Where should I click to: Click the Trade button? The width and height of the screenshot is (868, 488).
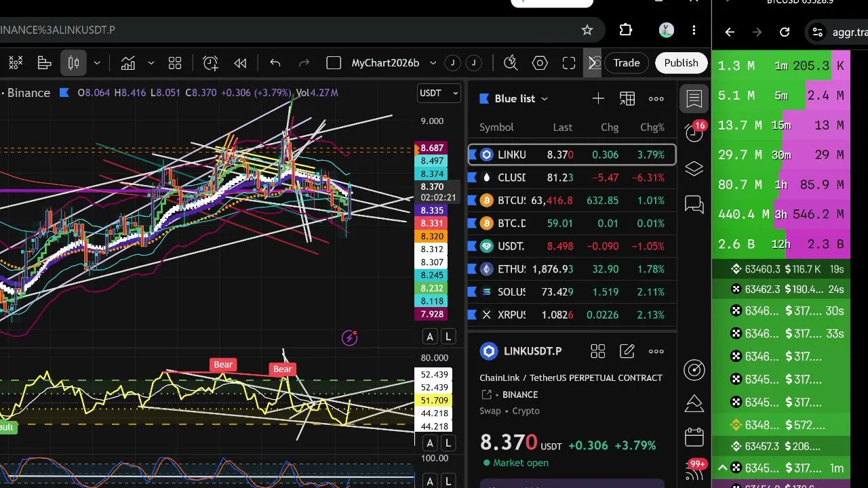[x=627, y=63]
